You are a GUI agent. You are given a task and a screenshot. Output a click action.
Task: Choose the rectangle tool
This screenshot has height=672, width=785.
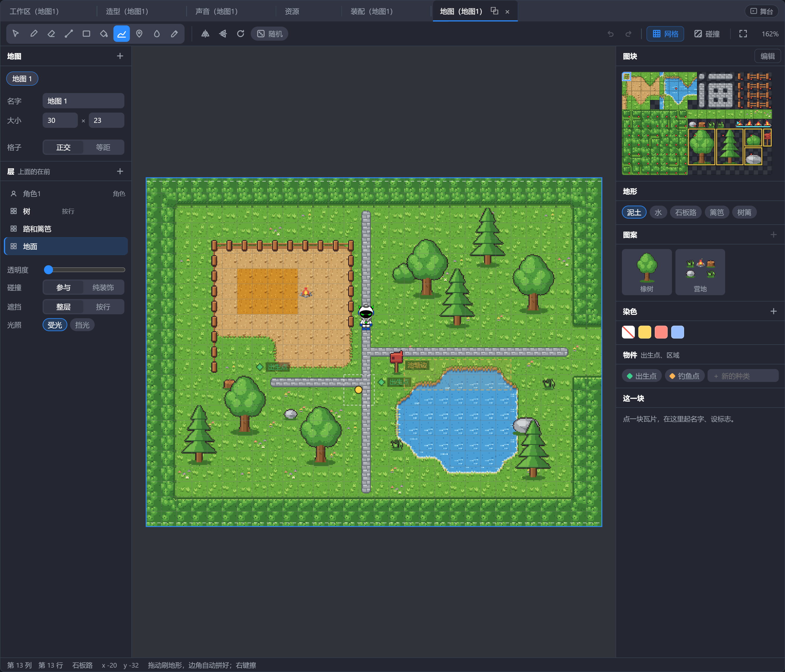[86, 34]
